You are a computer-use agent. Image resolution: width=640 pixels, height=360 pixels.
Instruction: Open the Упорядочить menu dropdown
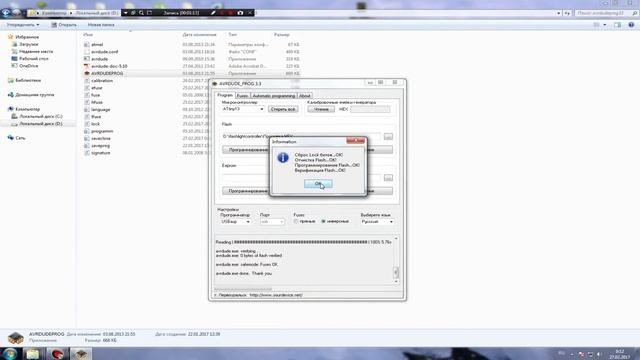pos(23,25)
